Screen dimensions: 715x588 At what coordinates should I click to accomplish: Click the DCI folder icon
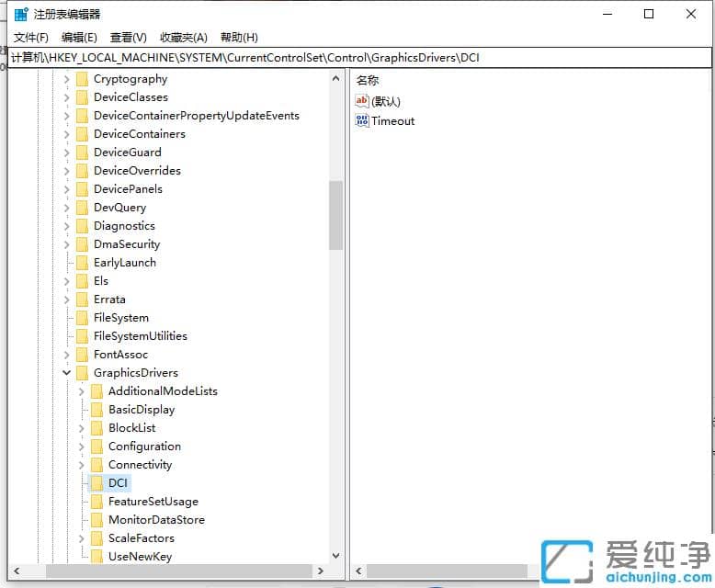tap(96, 483)
